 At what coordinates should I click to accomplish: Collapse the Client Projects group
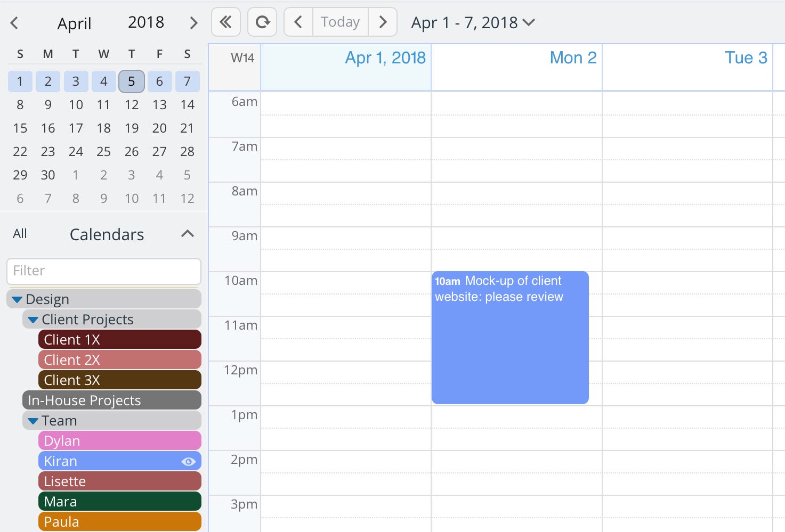pyautogui.click(x=33, y=318)
